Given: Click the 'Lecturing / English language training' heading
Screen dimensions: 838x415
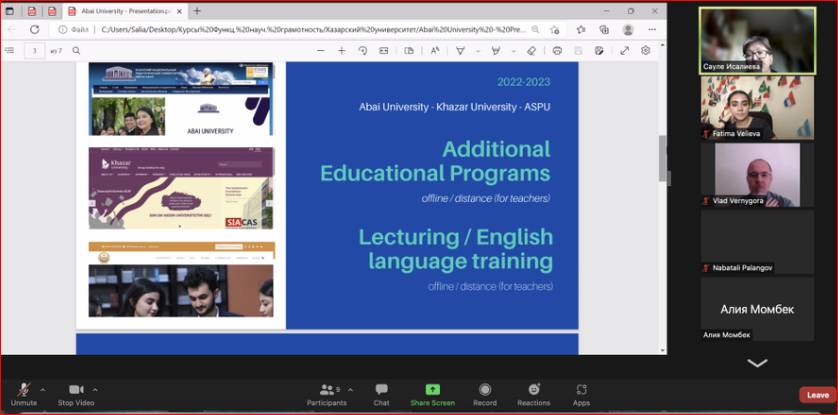Looking at the screenshot, I should coord(455,249).
